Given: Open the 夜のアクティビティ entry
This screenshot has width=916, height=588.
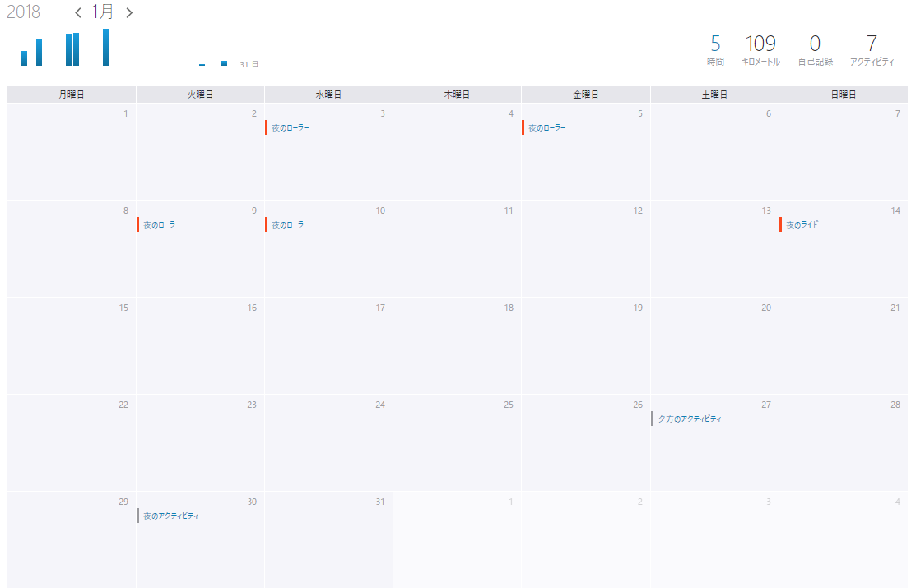Looking at the screenshot, I should (171, 516).
